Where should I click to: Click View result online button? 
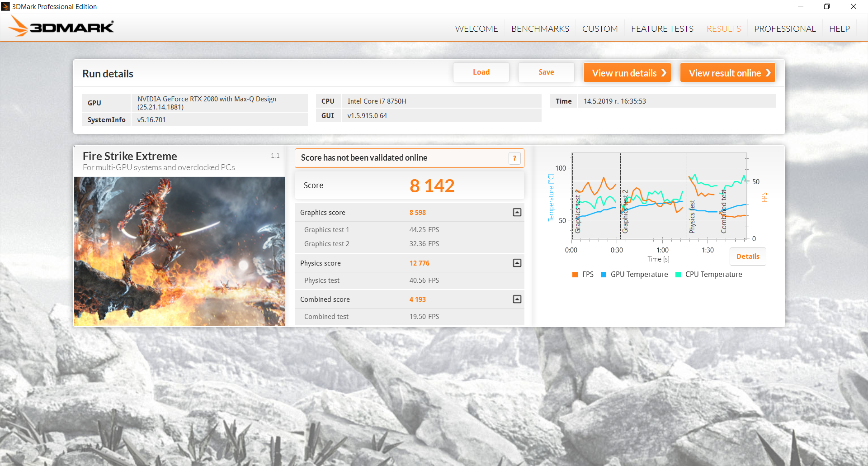click(x=728, y=73)
